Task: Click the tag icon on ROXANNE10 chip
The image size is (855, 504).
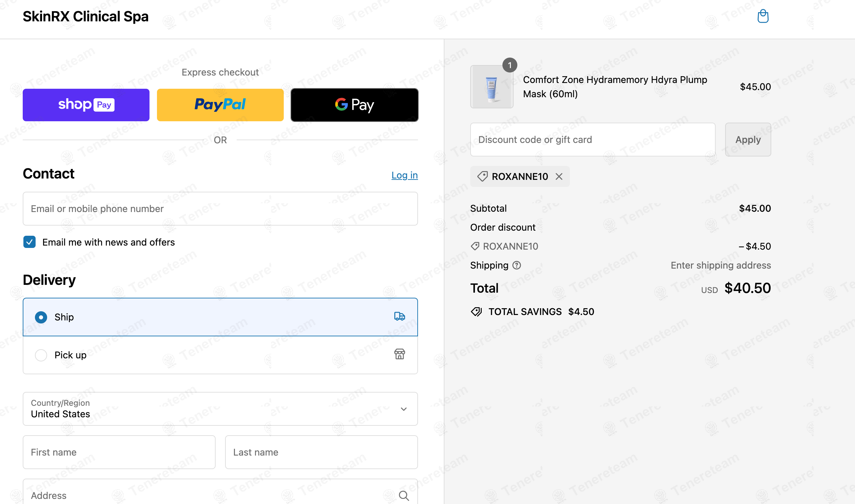Action: pyautogui.click(x=482, y=176)
